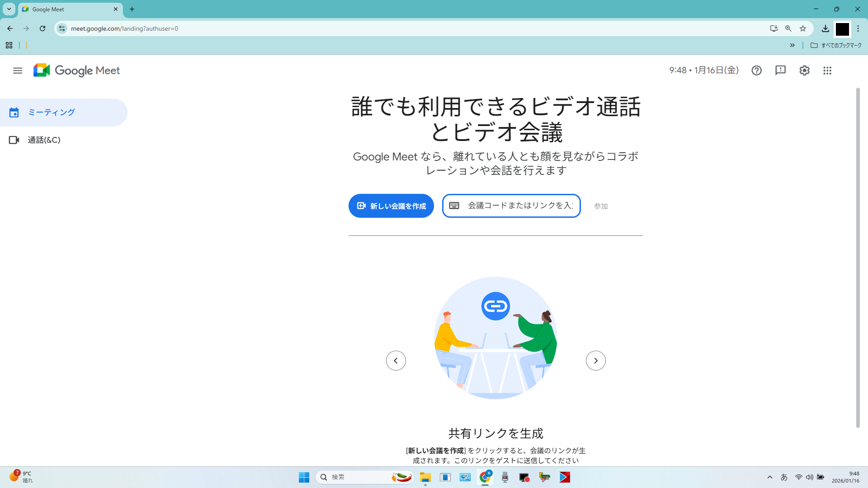This screenshot has height=488, width=868.
Task: Open the send feedback icon
Action: 780,70
